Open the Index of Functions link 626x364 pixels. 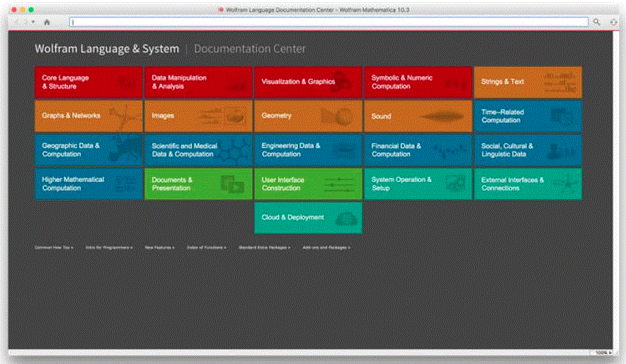coord(206,247)
